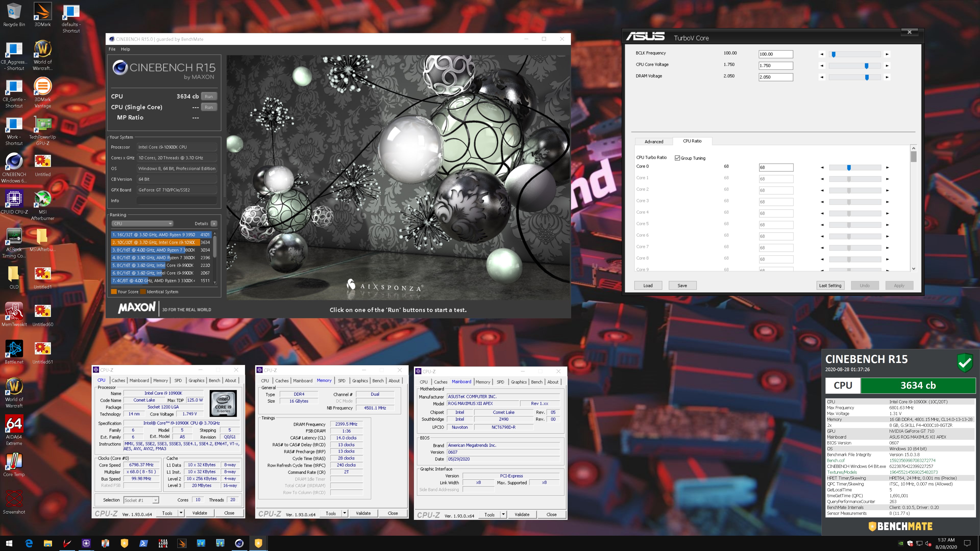Screen dimensions: 980x551
Task: Click the Core 0 ratio slider handle
Action: pyautogui.click(x=849, y=168)
